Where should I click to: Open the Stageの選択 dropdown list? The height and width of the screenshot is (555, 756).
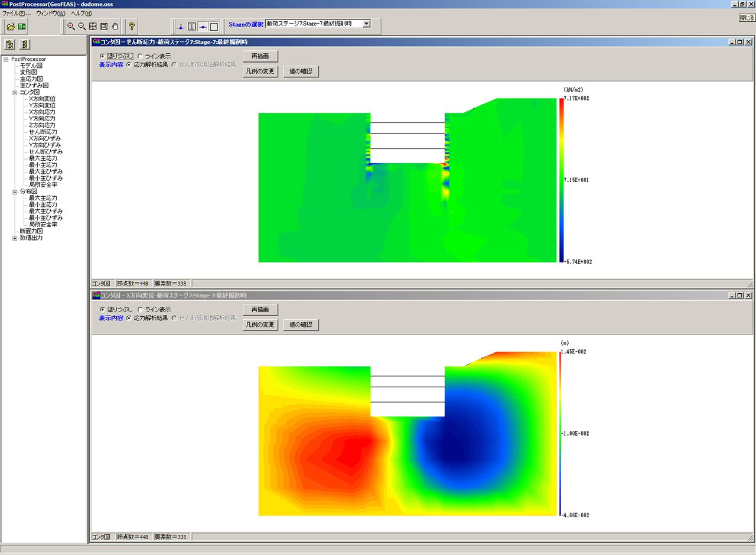366,24
